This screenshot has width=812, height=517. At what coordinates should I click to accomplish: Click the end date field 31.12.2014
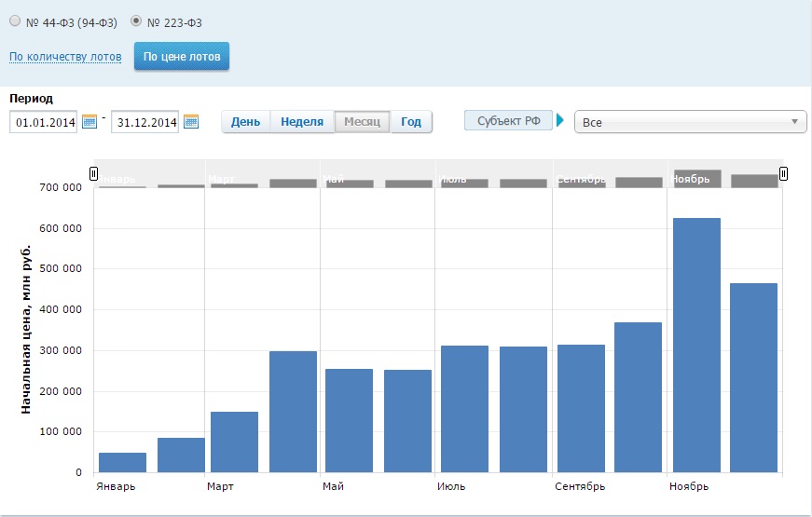145,122
